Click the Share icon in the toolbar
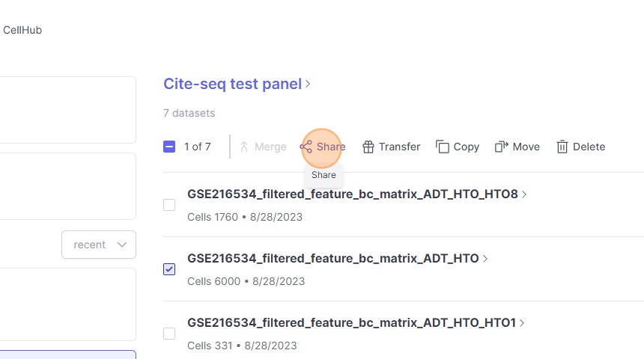Screen dimensions: 644x359 (x=306, y=147)
